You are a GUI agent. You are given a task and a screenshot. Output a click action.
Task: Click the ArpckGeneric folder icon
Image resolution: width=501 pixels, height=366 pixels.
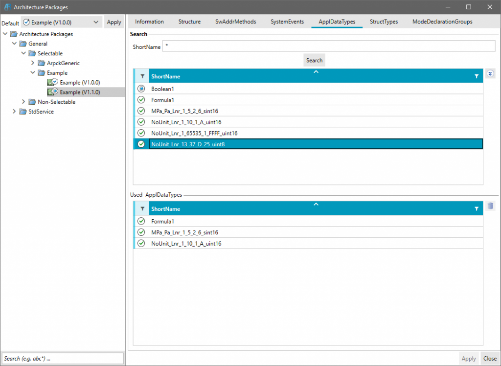coord(41,63)
